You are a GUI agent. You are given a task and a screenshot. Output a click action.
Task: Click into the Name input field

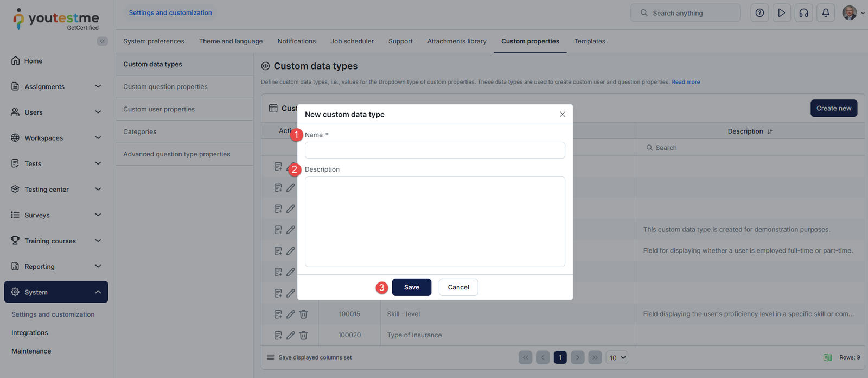[x=435, y=150]
